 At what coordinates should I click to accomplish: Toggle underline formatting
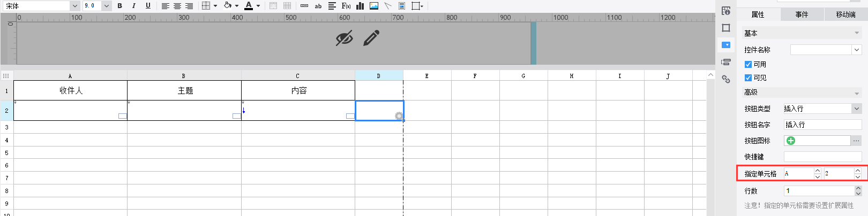tap(148, 6)
